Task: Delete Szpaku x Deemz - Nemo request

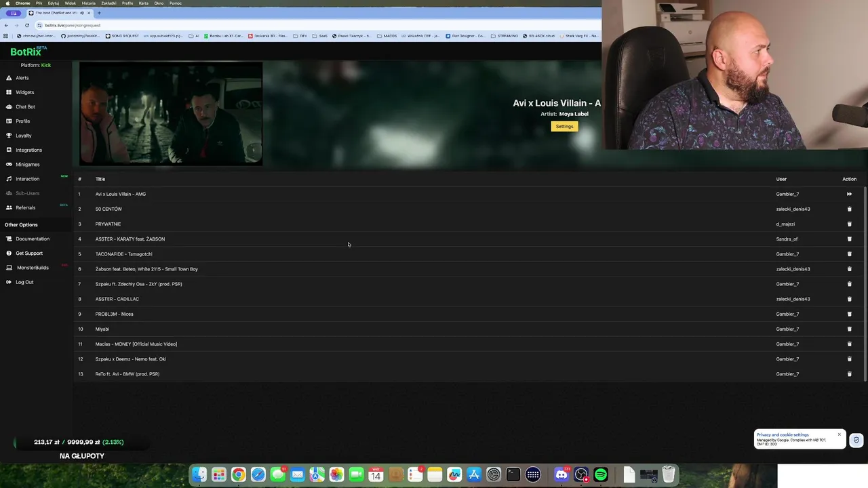Action: point(849,359)
